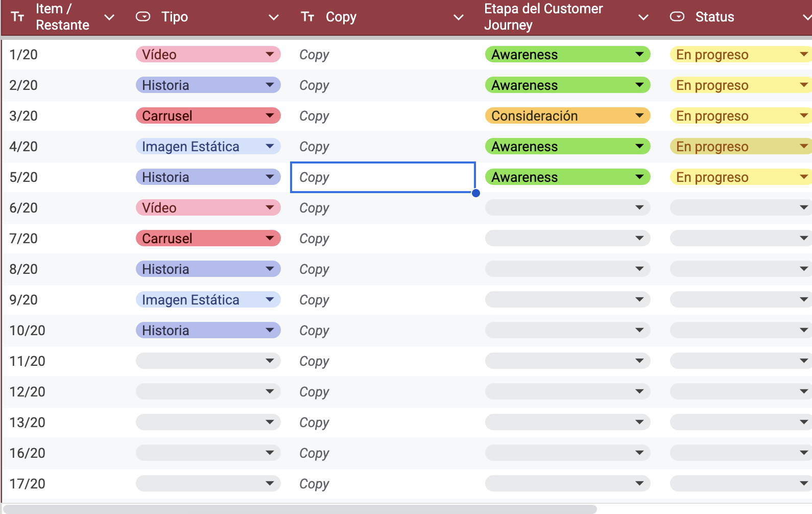Open the Etapa del Customer Journey column chevron
Image resolution: width=812 pixels, height=514 pixels.
[643, 17]
